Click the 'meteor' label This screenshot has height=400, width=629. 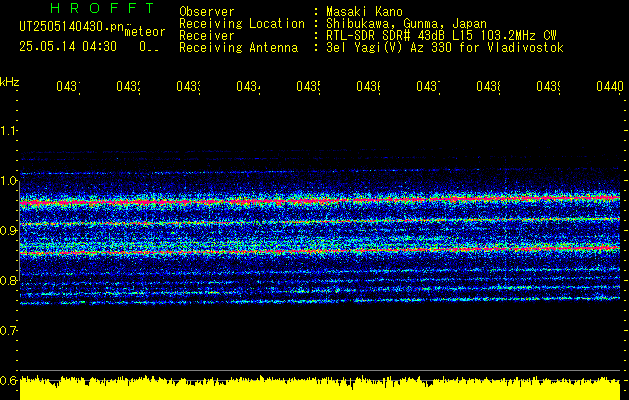[145, 32]
